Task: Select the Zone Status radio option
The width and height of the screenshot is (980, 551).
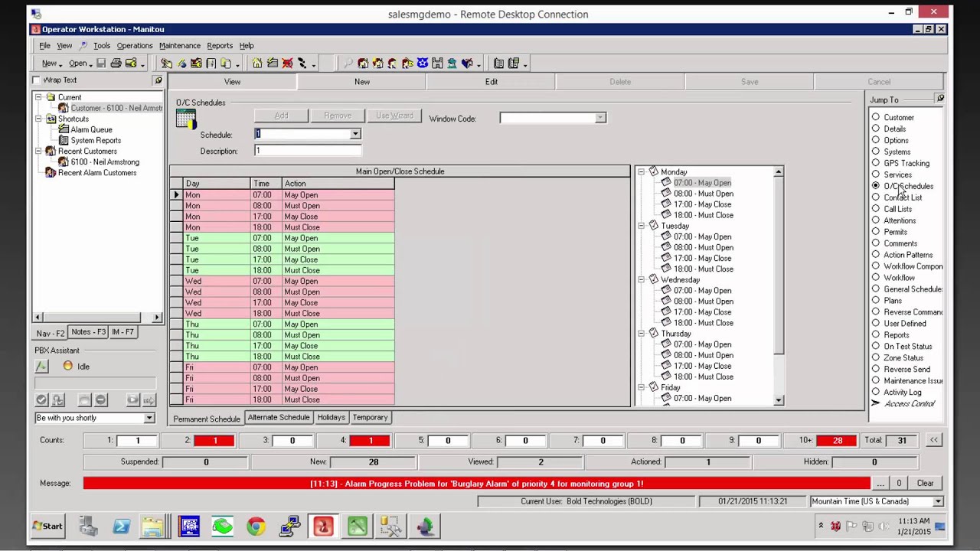Action: (876, 357)
